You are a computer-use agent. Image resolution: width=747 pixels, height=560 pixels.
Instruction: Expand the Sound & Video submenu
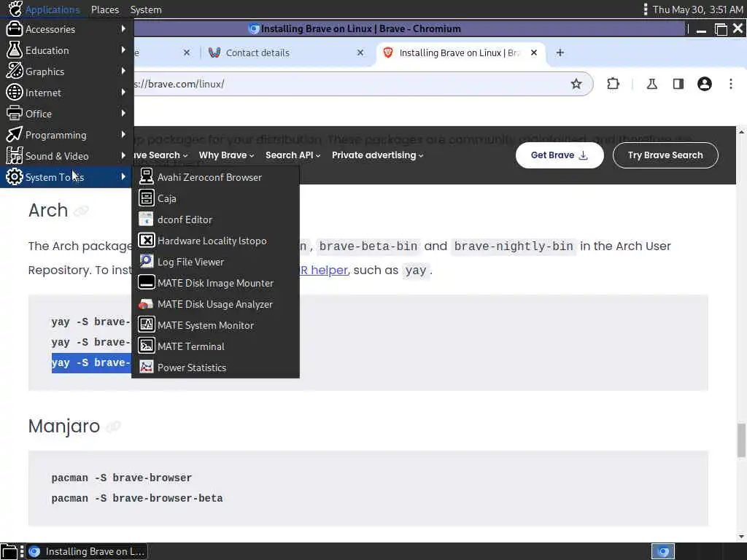coord(66,156)
